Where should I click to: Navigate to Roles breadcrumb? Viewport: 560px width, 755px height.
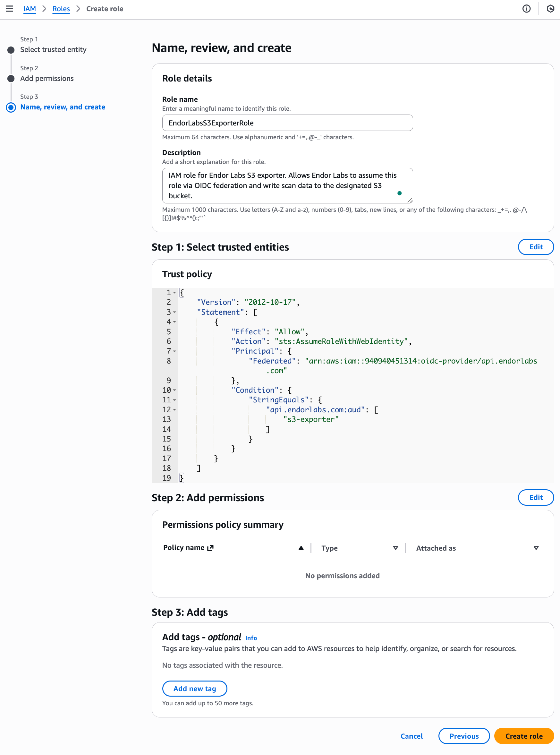point(61,9)
